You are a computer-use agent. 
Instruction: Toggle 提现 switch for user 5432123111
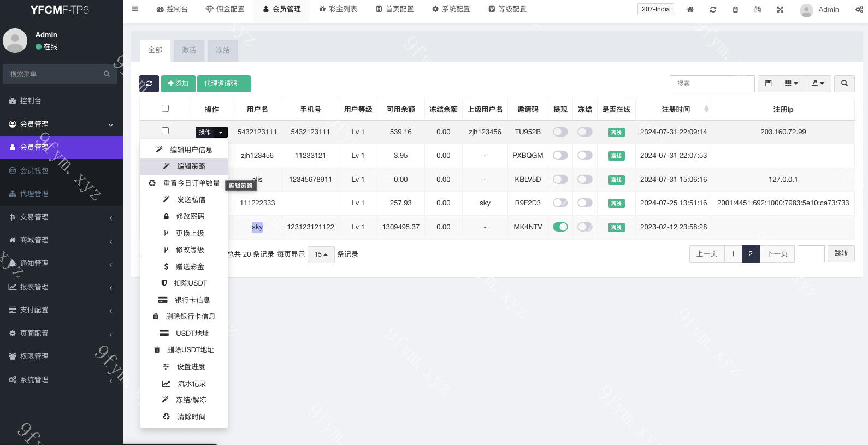coord(560,132)
